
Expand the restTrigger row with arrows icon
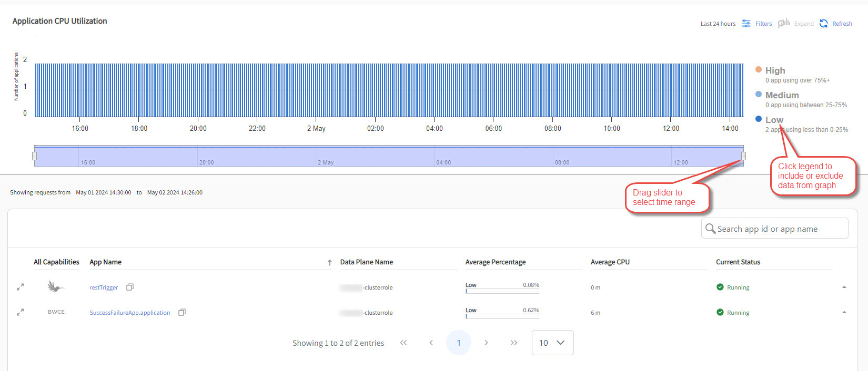coord(20,287)
